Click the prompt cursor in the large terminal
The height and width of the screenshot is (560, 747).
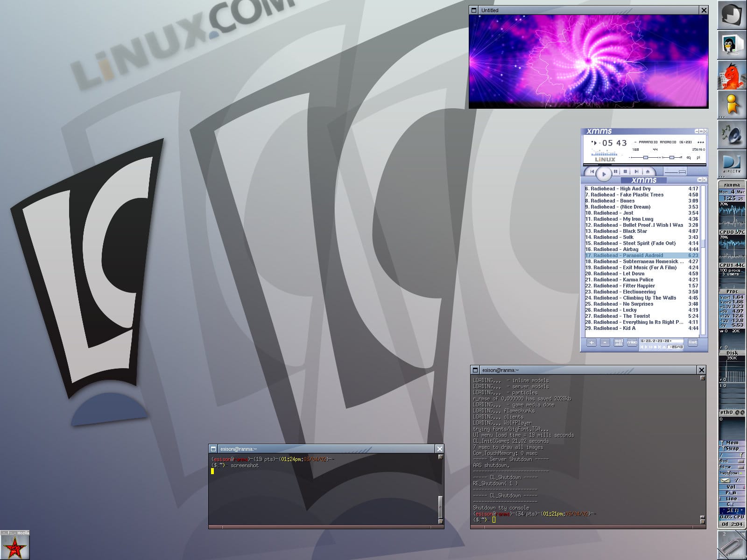(x=494, y=520)
